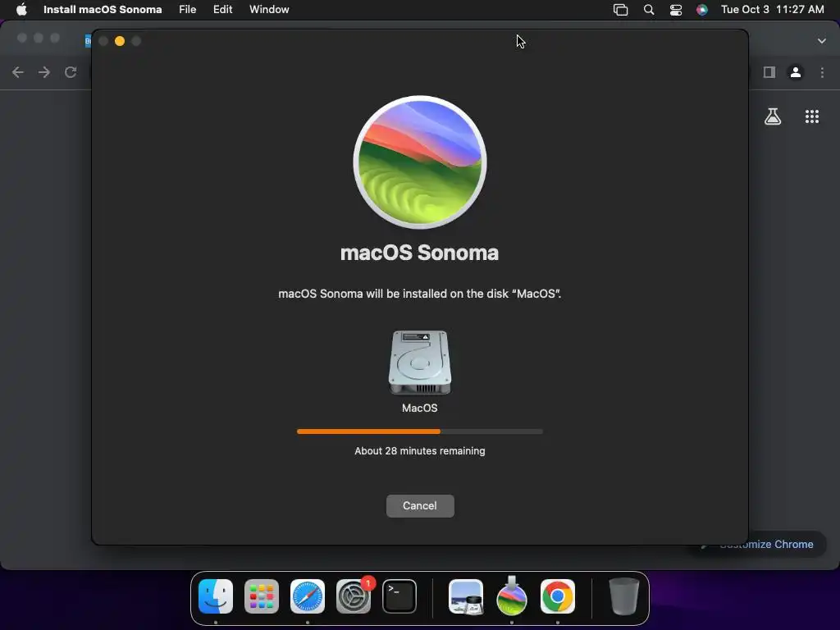Screen dimensions: 840x630
Task: Open Launchpad from the Dock
Action: click(262, 596)
